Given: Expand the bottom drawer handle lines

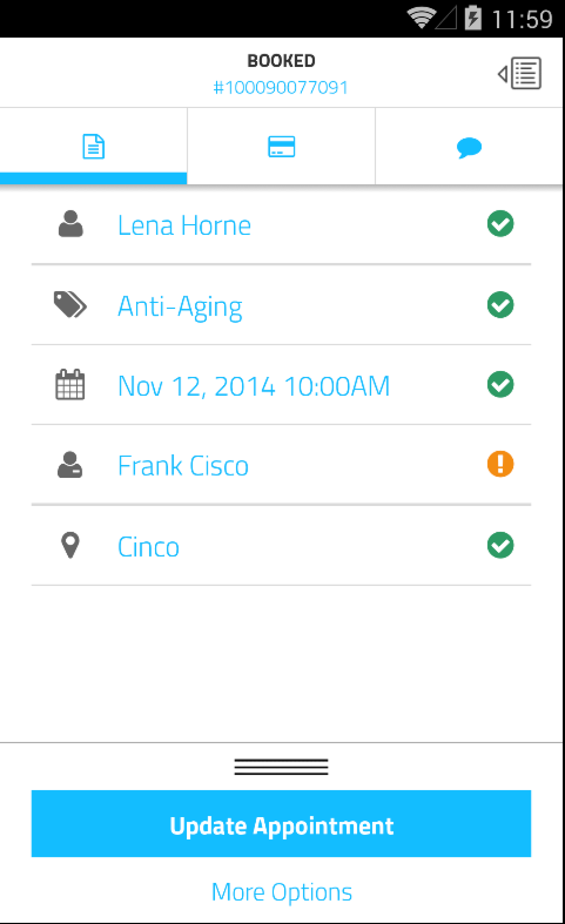Looking at the screenshot, I should 281,767.
